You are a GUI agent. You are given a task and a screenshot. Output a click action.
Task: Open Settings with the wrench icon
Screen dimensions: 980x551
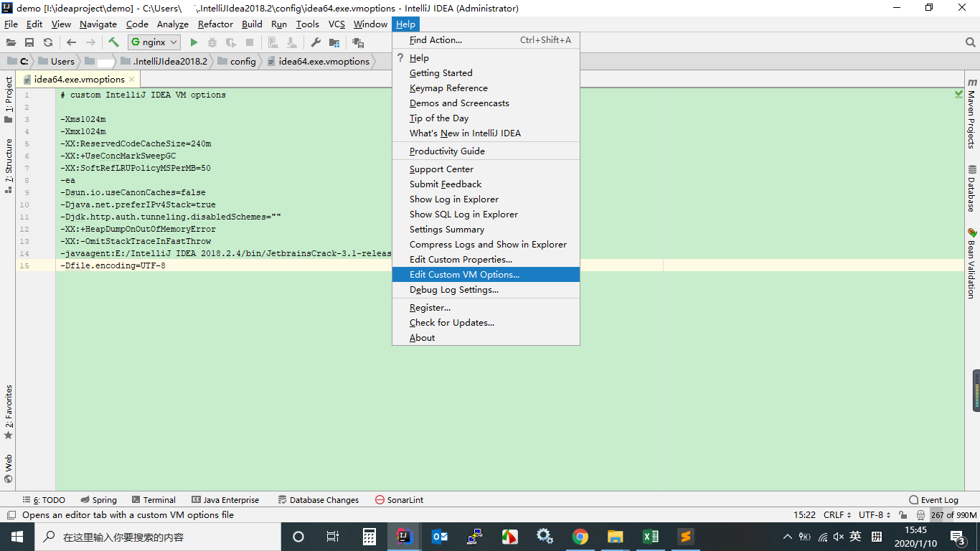(x=316, y=42)
